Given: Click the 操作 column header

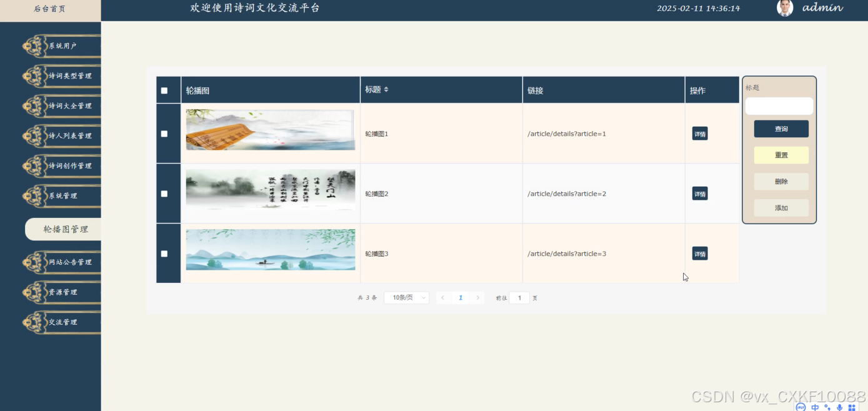Looking at the screenshot, I should coord(712,90).
